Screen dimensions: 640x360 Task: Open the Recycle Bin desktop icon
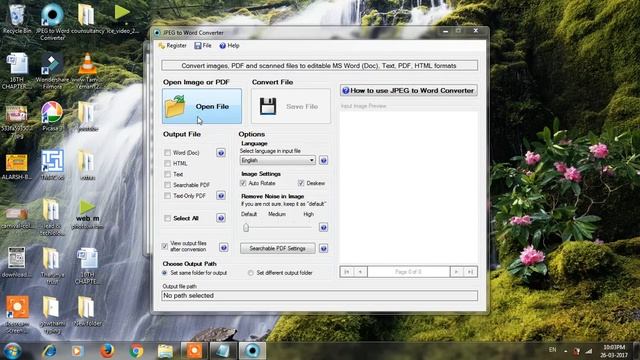coord(17,19)
